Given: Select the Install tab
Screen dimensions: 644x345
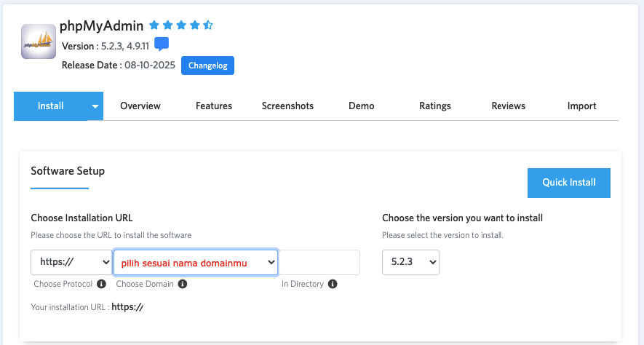Looking at the screenshot, I should pos(50,106).
